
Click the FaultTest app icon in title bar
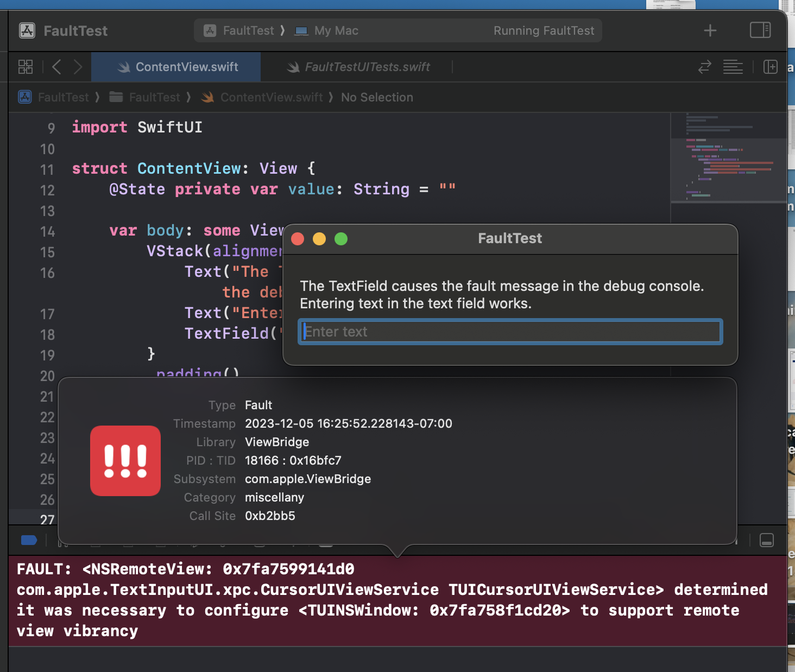[27, 30]
